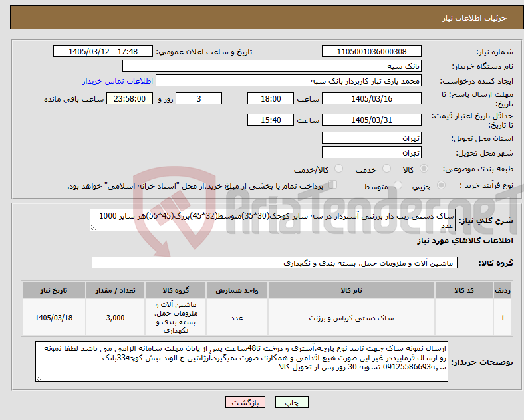Click the توضیحات خریدار notes textarea
Viewport: 524px width, 420px height.
[x=241, y=362]
